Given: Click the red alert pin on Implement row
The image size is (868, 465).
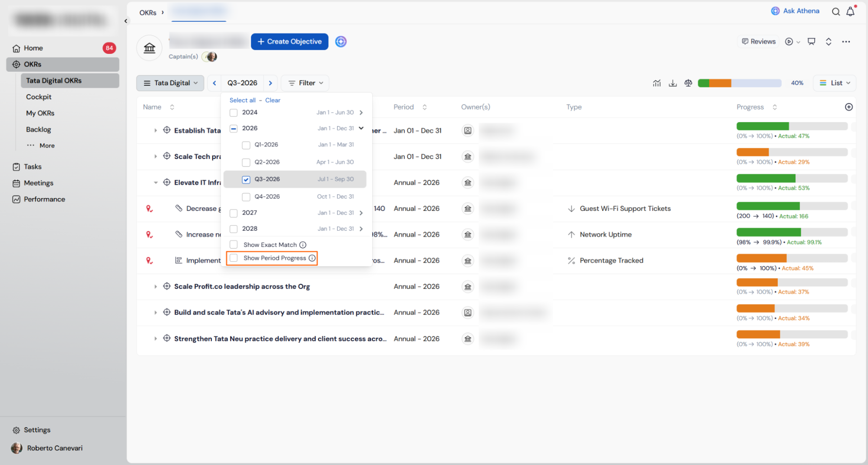Looking at the screenshot, I should click(149, 261).
